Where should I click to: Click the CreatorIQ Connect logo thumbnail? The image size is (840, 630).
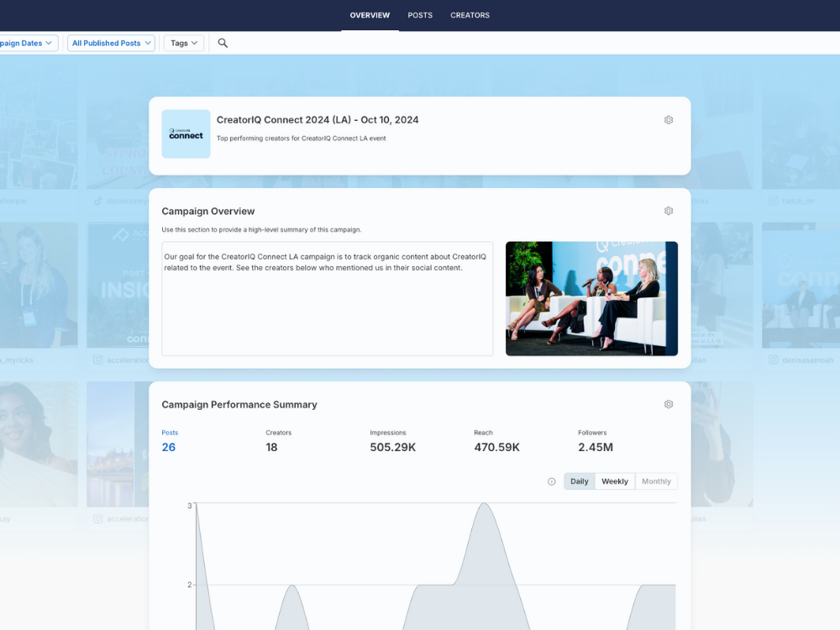(x=186, y=134)
